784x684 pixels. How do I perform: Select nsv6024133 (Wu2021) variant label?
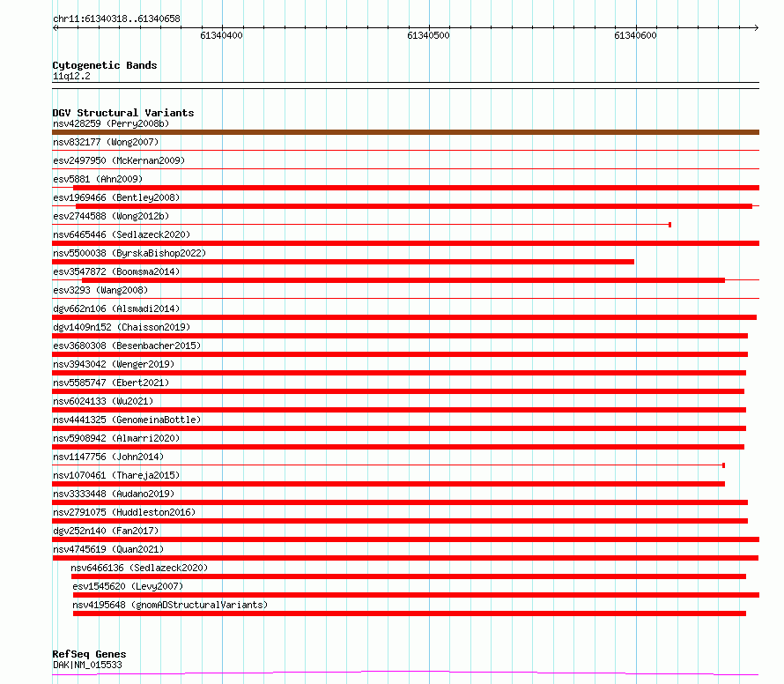click(103, 401)
